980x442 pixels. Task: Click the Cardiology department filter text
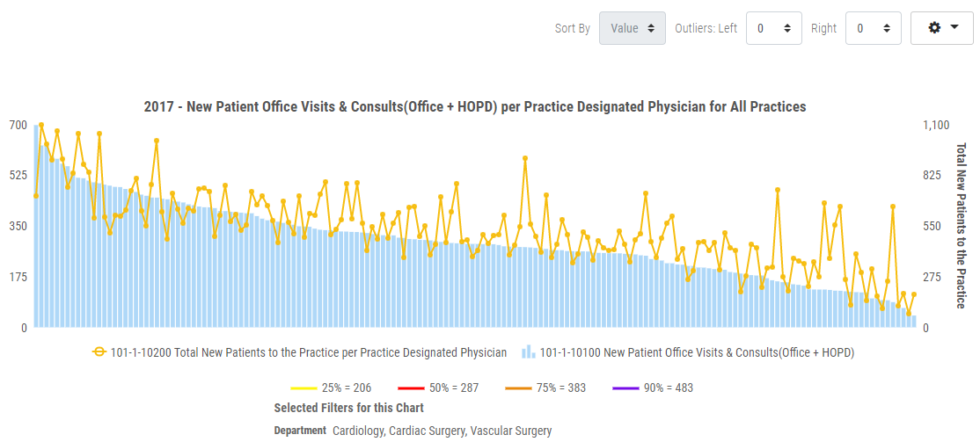click(359, 431)
